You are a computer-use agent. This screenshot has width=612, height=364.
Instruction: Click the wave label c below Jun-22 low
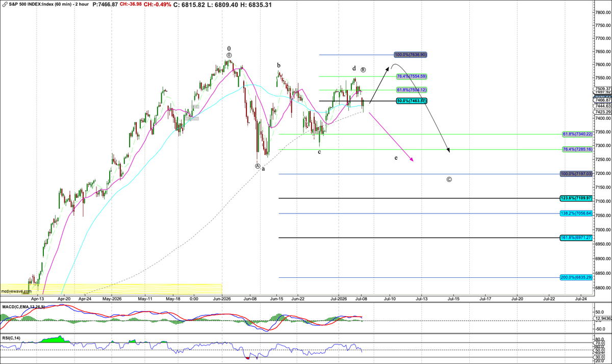pos(319,152)
